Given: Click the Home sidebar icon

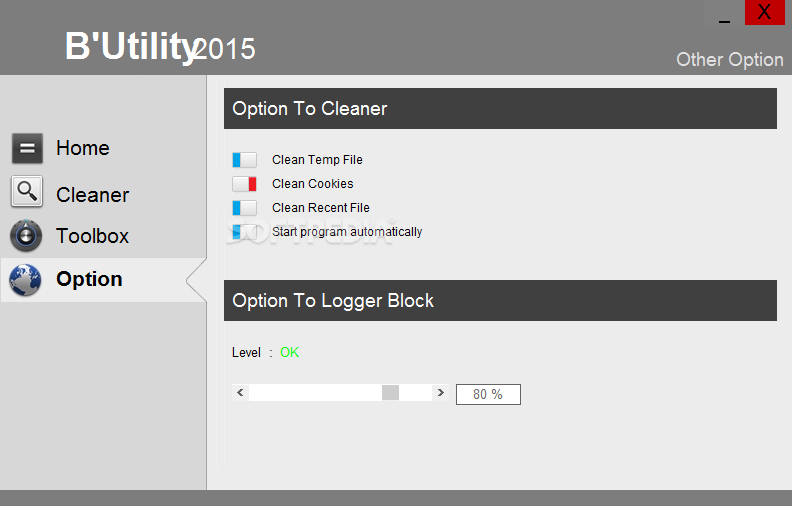Looking at the screenshot, I should tap(27, 149).
